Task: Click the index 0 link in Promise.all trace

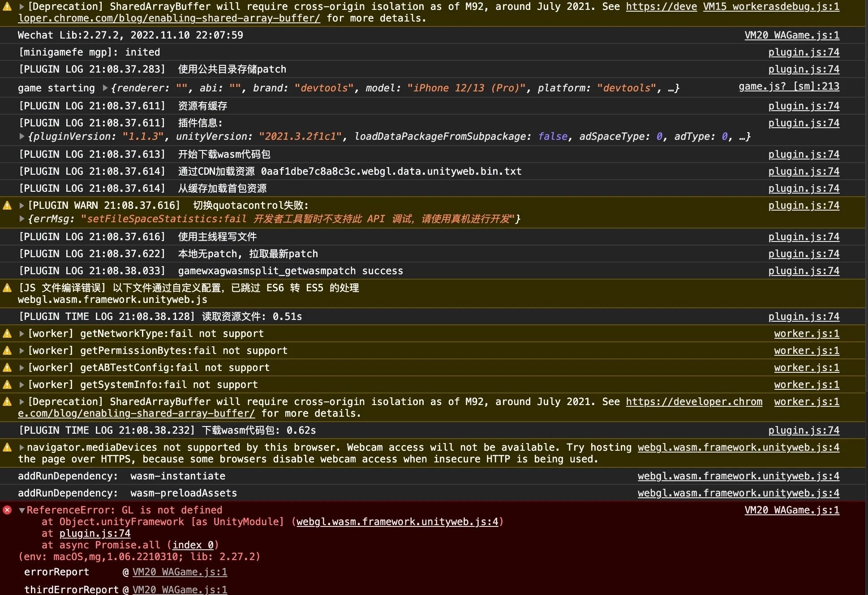Action: (x=193, y=545)
